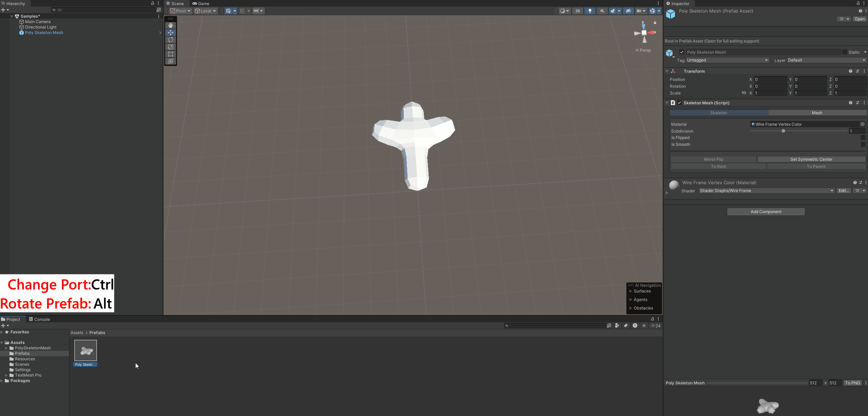
Task: Unmute scene audio in the Scene toolbar
Action: (x=602, y=11)
